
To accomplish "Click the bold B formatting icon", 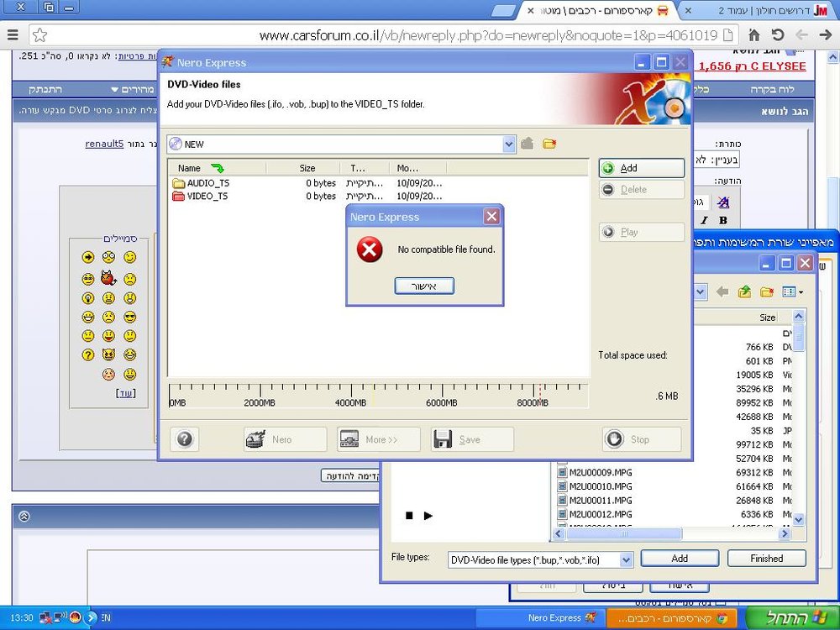I will pos(723,220).
